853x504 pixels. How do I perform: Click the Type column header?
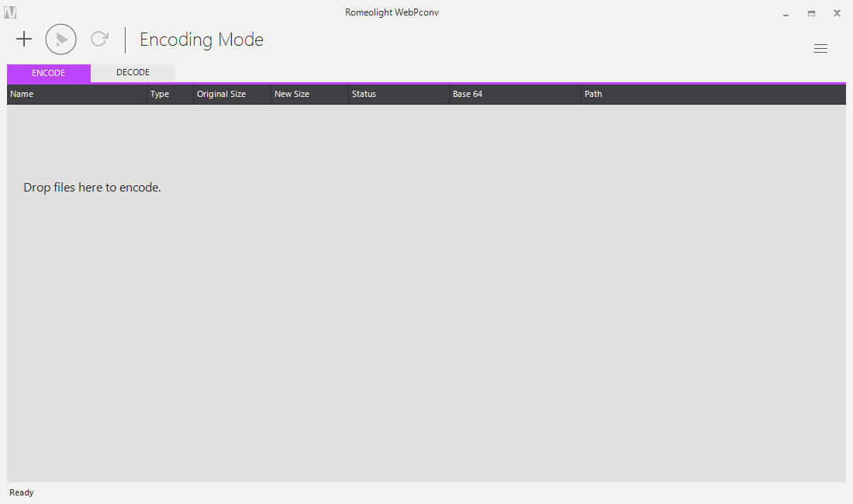coord(160,94)
